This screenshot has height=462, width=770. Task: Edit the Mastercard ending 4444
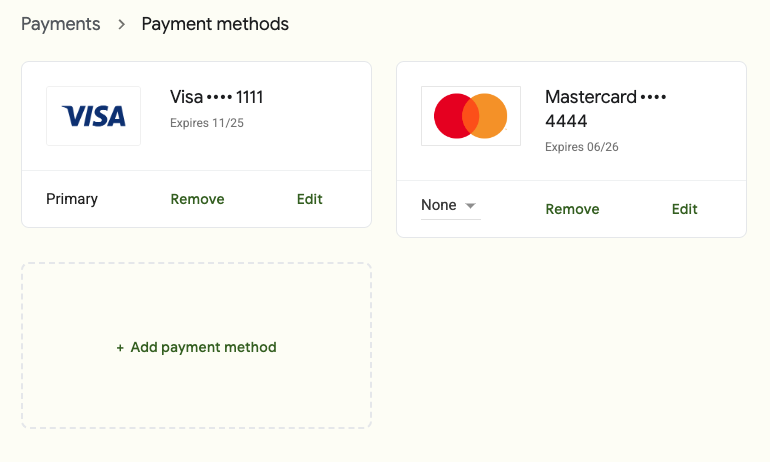(685, 209)
